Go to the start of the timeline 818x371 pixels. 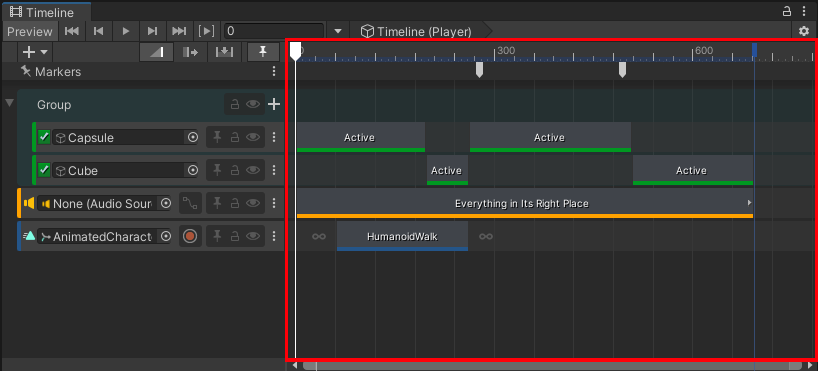[x=71, y=31]
